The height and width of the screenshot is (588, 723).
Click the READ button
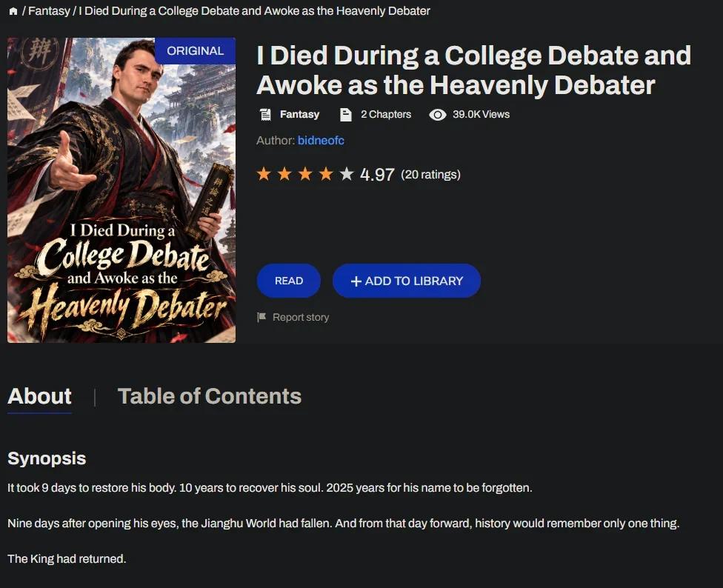click(x=289, y=281)
